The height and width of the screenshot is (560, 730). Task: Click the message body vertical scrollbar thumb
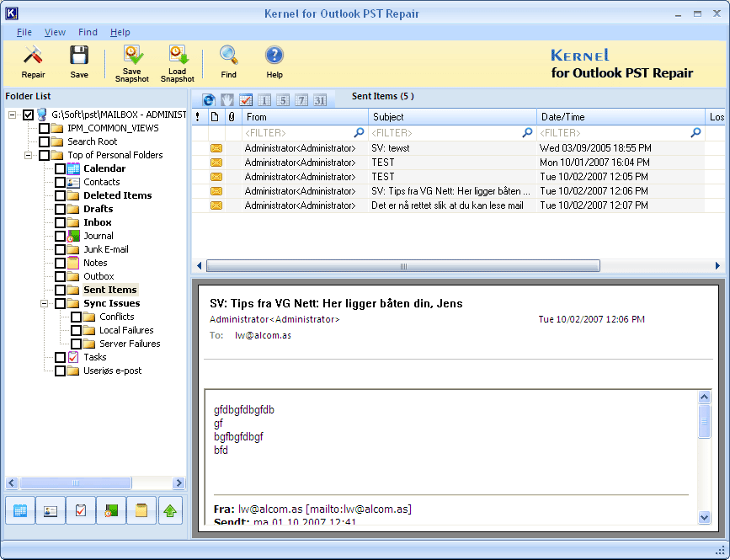[705, 421]
